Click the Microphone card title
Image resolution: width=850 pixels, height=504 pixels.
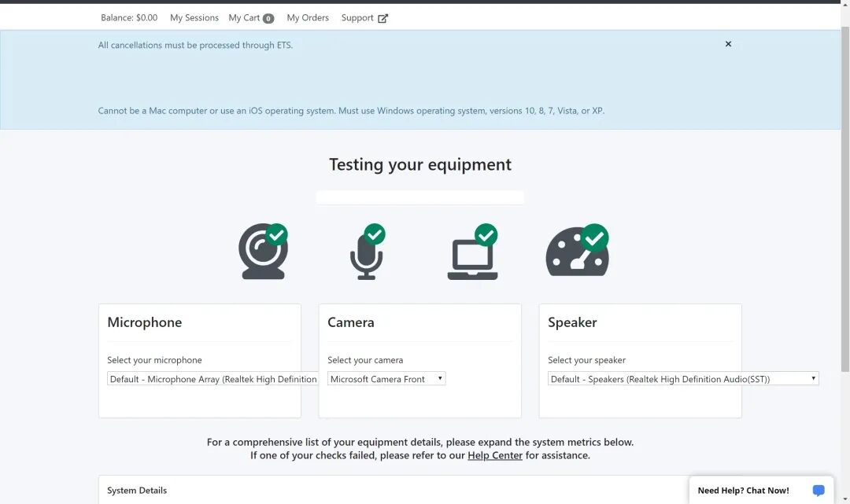pos(145,322)
